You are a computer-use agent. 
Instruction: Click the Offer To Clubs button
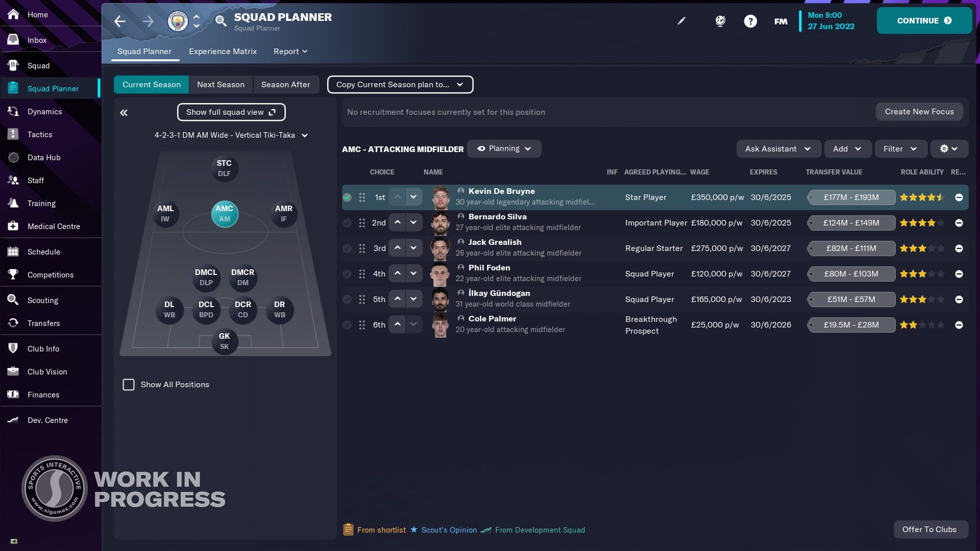pos(929,530)
